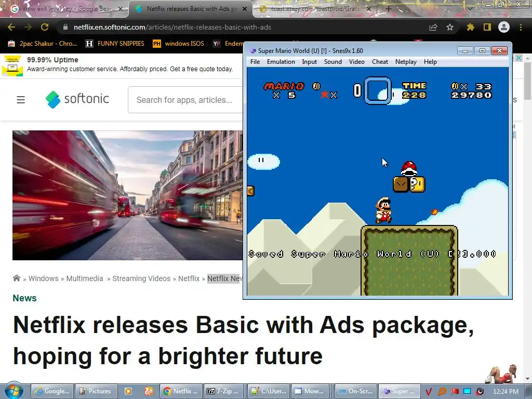Viewport: 532px width, 399px height.
Task: Open Snes9x Emulation menu
Action: [281, 62]
